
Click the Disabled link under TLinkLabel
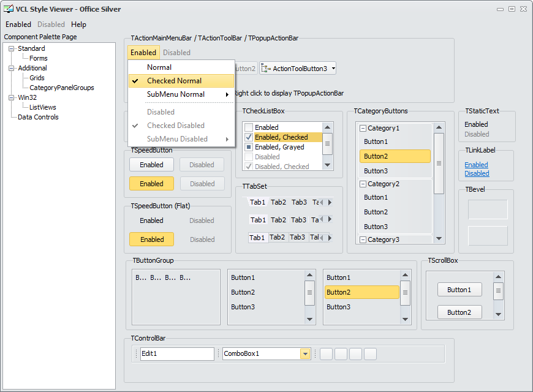(x=477, y=173)
